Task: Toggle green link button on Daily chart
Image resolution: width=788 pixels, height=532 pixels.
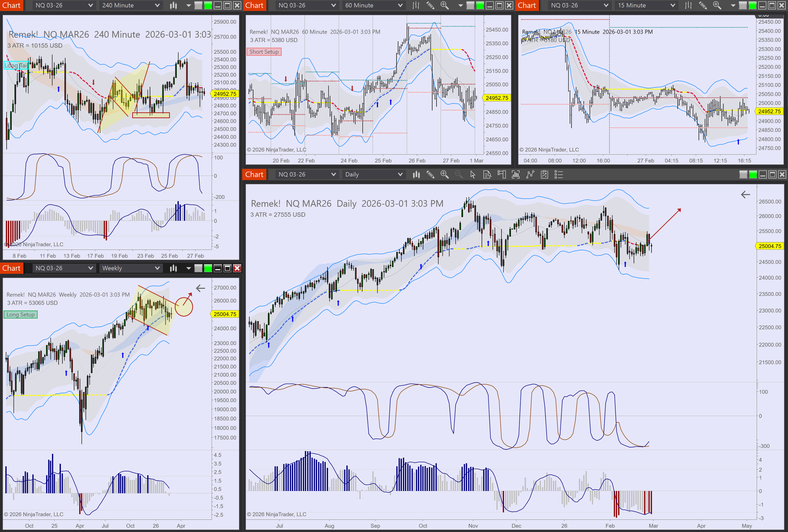Action: pyautogui.click(x=753, y=175)
